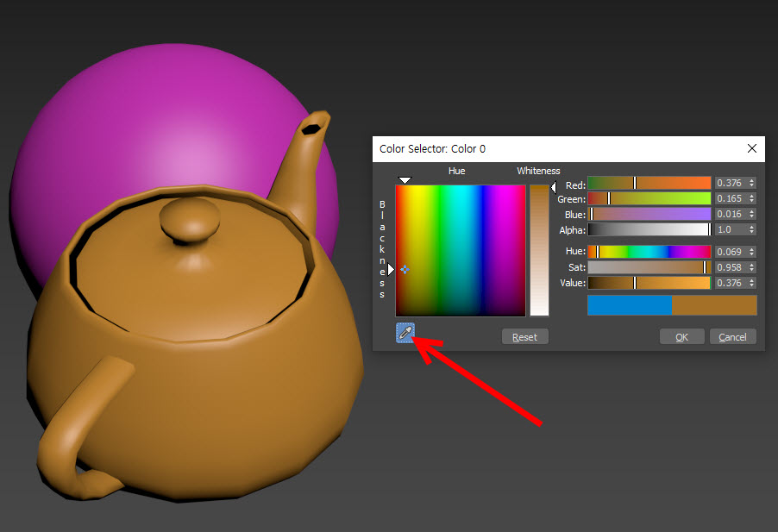Click the Sat slider bar

(x=649, y=267)
